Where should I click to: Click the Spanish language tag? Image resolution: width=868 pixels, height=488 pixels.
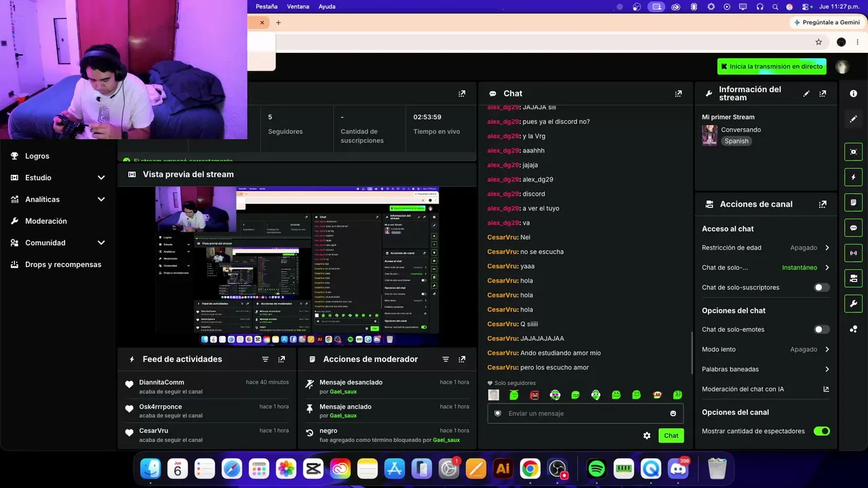click(x=736, y=141)
